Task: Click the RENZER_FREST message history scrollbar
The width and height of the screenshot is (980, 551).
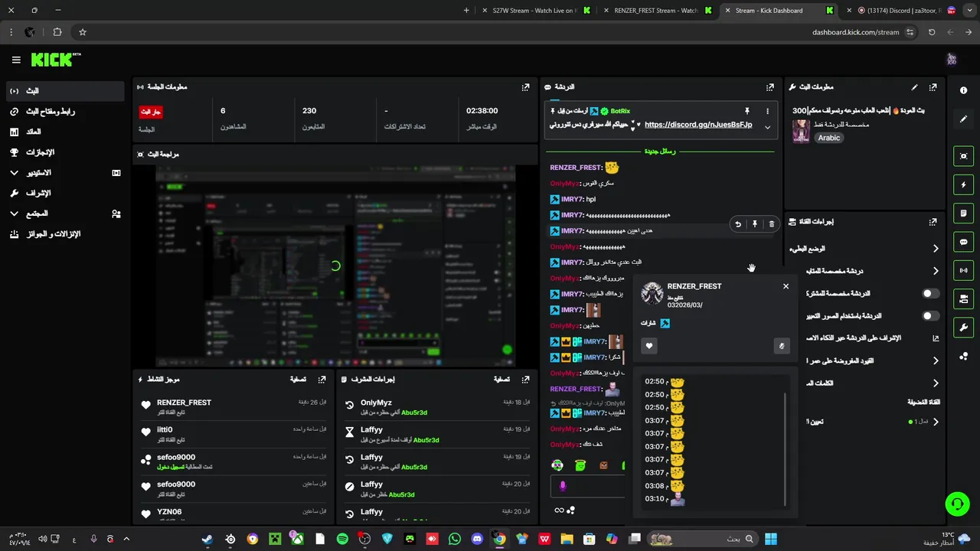Action: click(x=786, y=449)
